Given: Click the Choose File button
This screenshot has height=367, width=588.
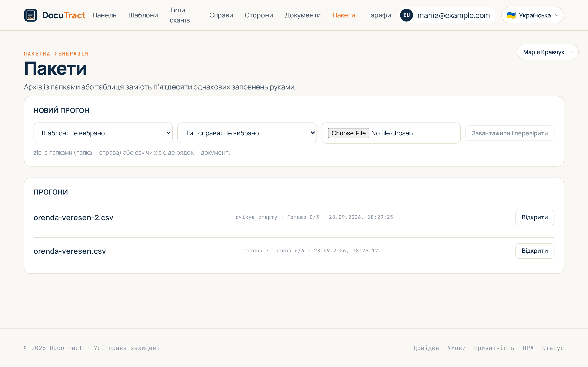Looking at the screenshot, I should click(x=348, y=133).
